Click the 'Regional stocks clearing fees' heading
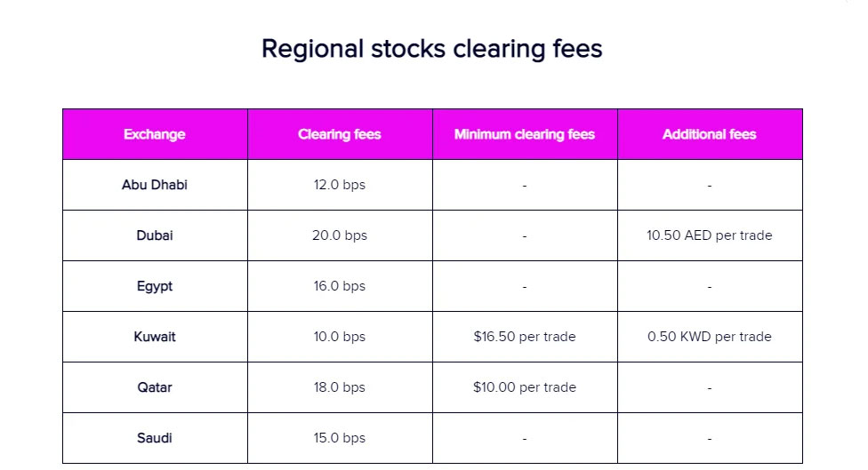Screen dimensions: 868x470 (432, 48)
